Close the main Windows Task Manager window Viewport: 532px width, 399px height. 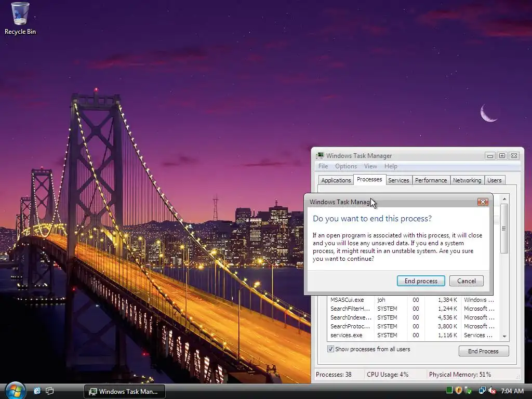514,156
